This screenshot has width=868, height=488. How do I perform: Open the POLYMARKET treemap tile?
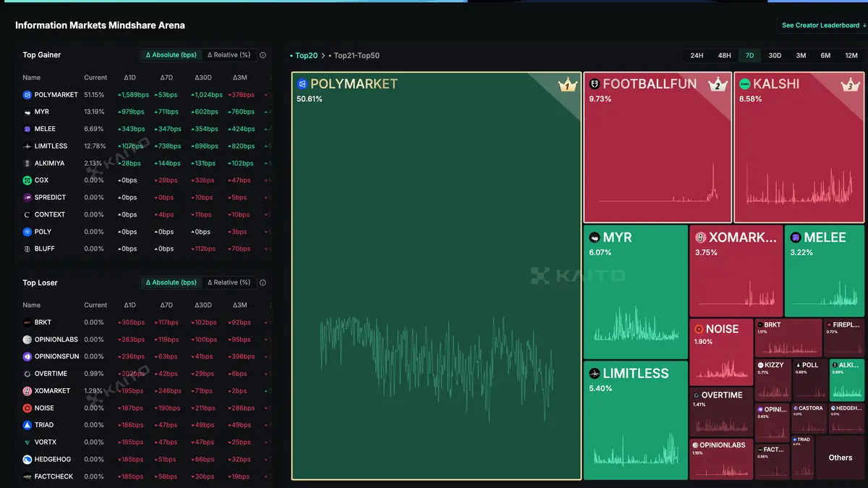coord(436,276)
